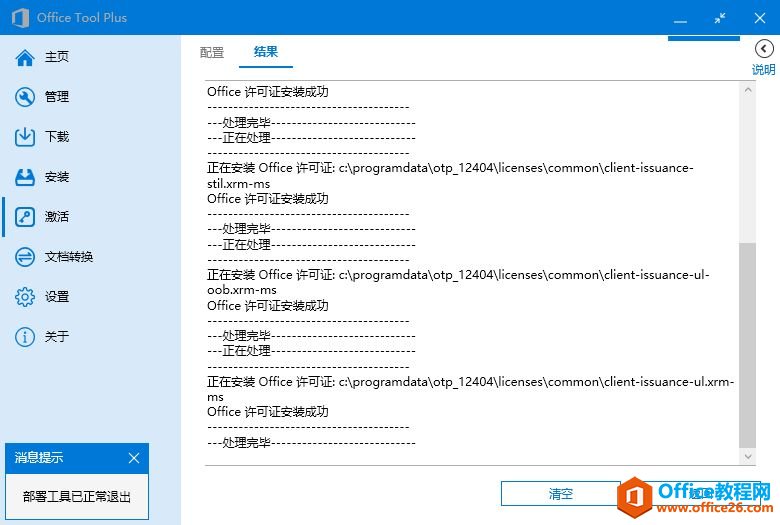780x525 pixels.
Task: Open the 主页 home icon
Action: 25,57
